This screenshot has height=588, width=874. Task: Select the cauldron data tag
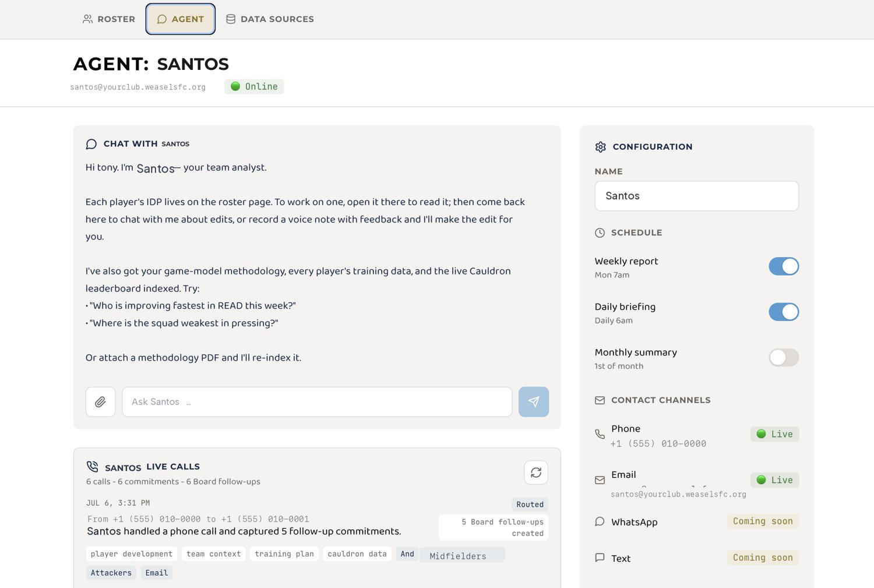pyautogui.click(x=357, y=554)
